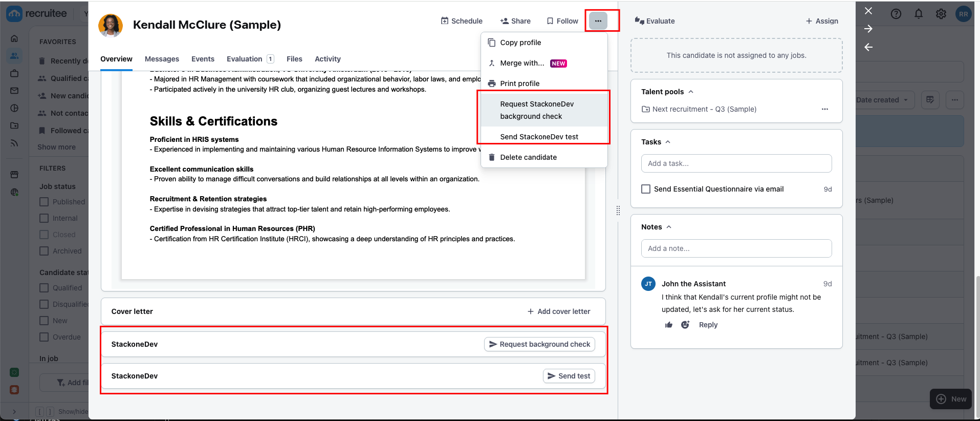Image resolution: width=980 pixels, height=421 pixels.
Task: Switch to the Events tab
Action: click(x=203, y=59)
